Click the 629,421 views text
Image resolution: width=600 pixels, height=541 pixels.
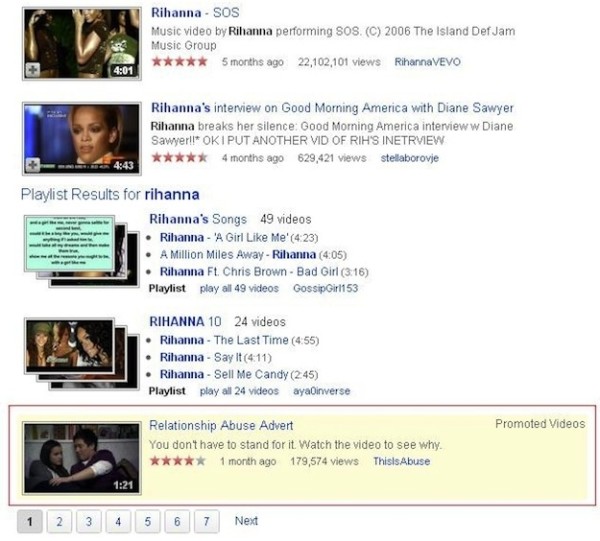click(x=332, y=158)
